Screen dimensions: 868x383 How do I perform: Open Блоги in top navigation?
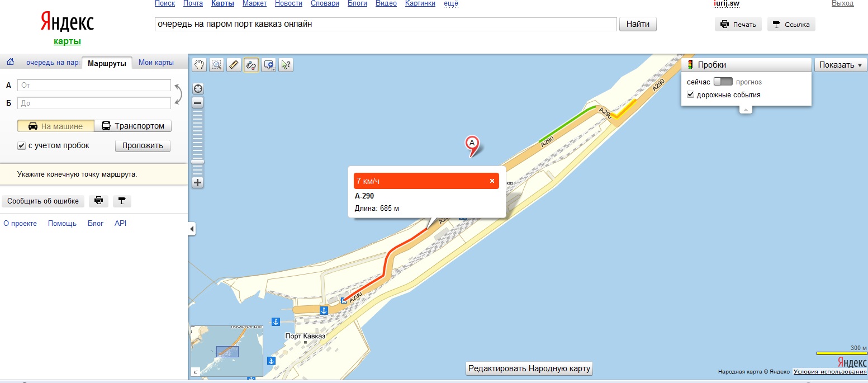(x=357, y=3)
